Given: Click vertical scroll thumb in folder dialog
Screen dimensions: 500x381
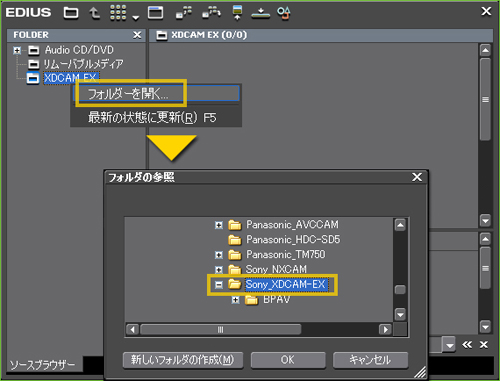Looking at the screenshot, I should 400,289.
